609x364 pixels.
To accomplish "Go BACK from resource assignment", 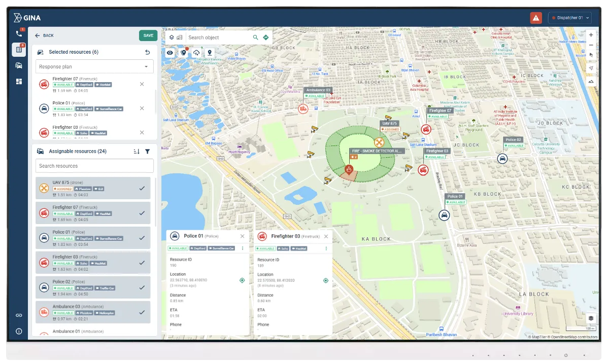I will (x=44, y=35).
